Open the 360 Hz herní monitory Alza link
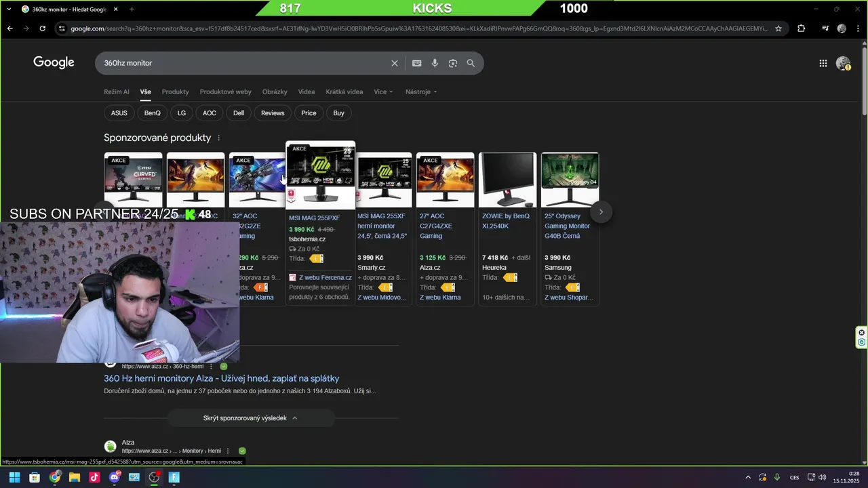This screenshot has width=868, height=488. point(222,378)
